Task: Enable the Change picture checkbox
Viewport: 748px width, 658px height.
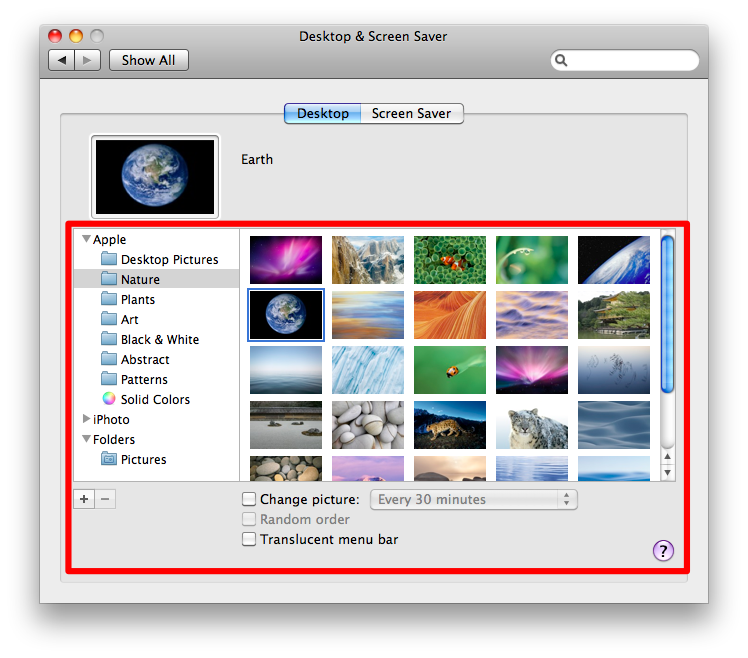Action: pyautogui.click(x=249, y=499)
